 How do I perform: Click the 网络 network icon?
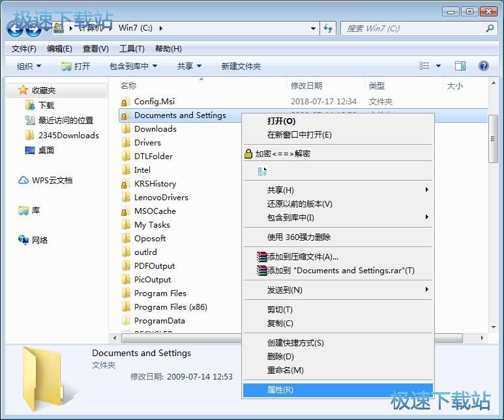[x=23, y=240]
